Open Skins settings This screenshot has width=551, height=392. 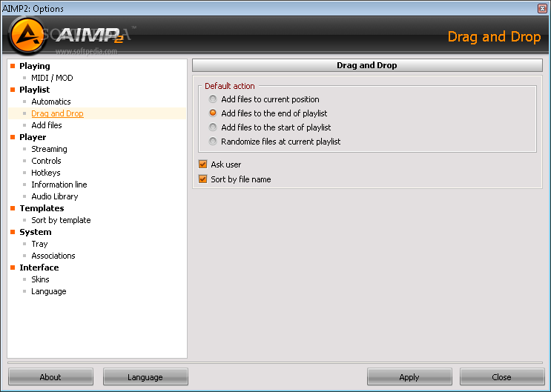coord(40,279)
